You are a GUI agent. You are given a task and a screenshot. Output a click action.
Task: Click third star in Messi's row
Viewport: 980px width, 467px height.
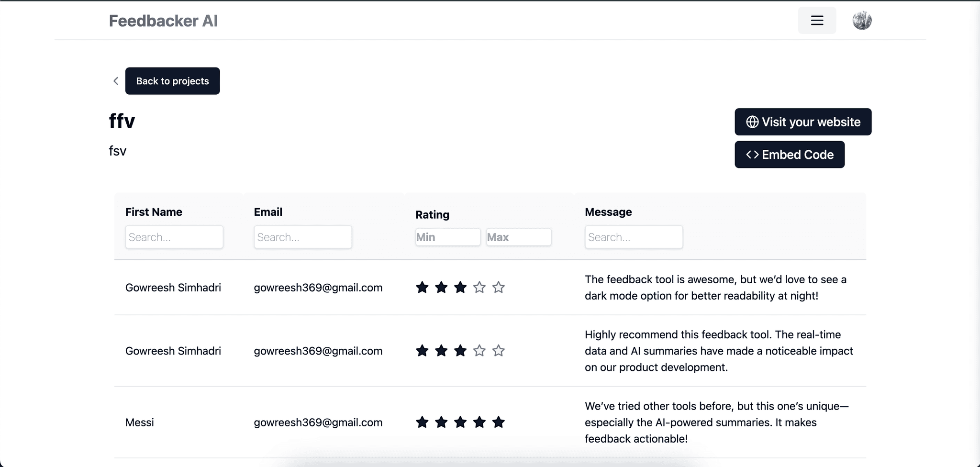coord(460,422)
